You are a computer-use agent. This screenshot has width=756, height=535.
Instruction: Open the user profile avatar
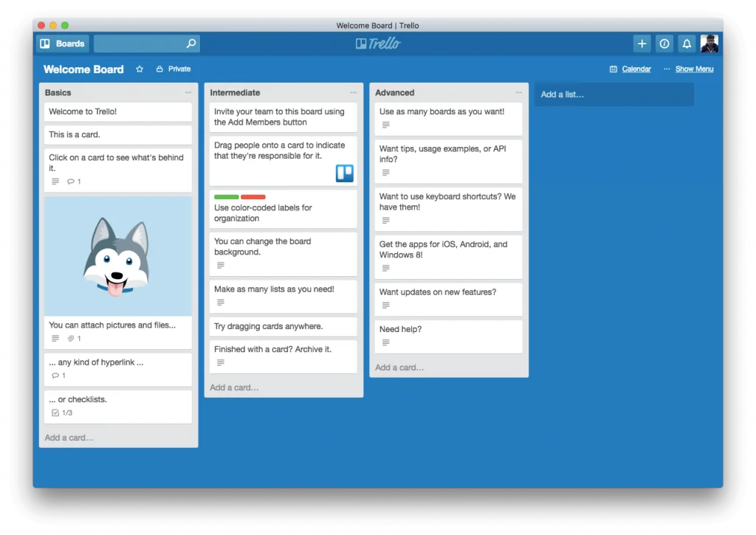pos(709,44)
